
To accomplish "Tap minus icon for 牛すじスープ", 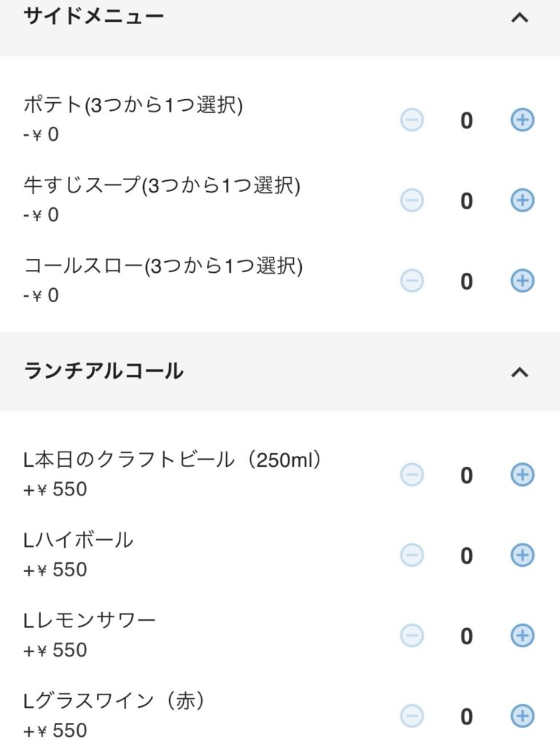I will (412, 201).
